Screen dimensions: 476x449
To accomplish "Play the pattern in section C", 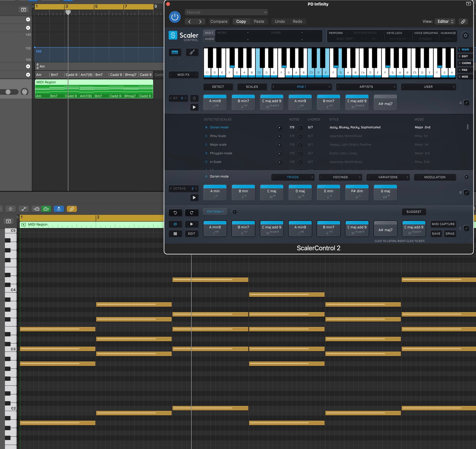I will [191, 224].
